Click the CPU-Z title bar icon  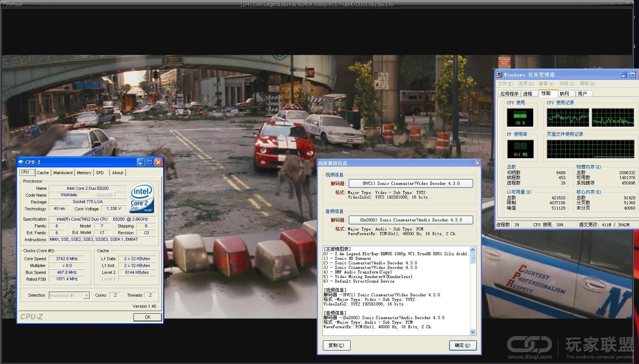click(x=21, y=162)
